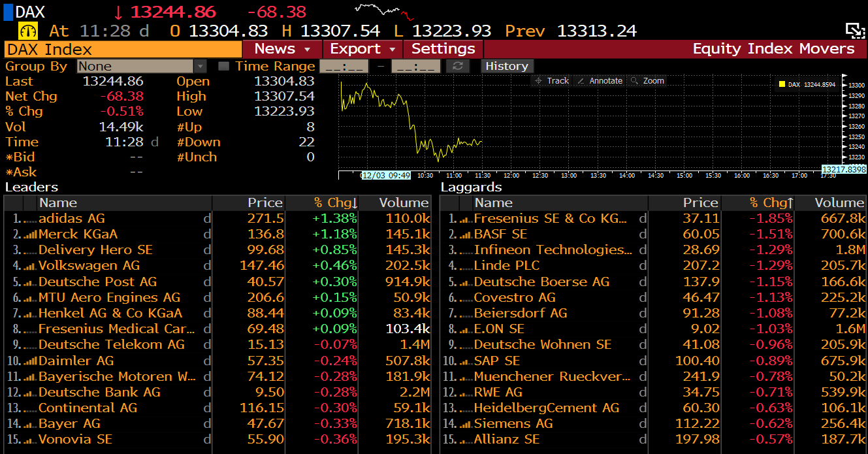Open Fresenius SE & Co KG in Laggards
The width and height of the screenshot is (868, 454).
point(551,219)
